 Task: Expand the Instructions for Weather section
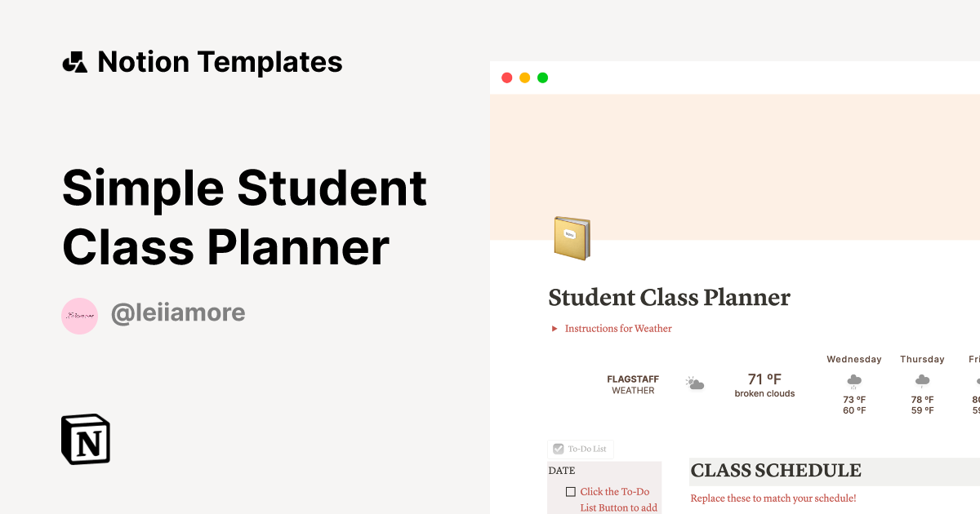click(554, 328)
